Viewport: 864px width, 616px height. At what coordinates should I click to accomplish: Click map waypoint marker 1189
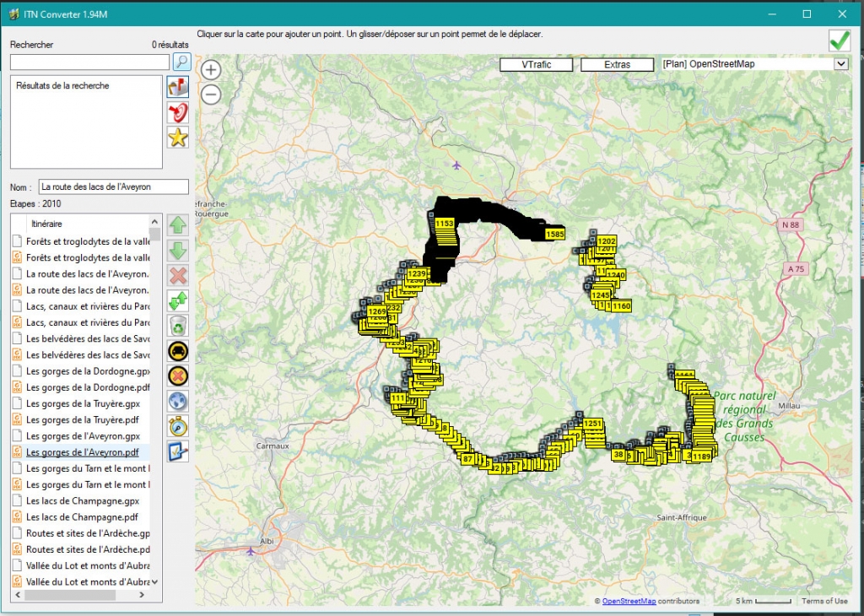[x=701, y=457]
